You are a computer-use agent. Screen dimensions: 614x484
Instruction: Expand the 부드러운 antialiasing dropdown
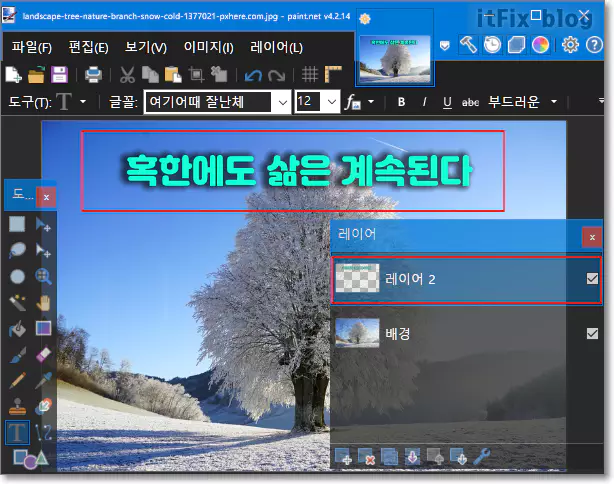pyautogui.click(x=554, y=102)
